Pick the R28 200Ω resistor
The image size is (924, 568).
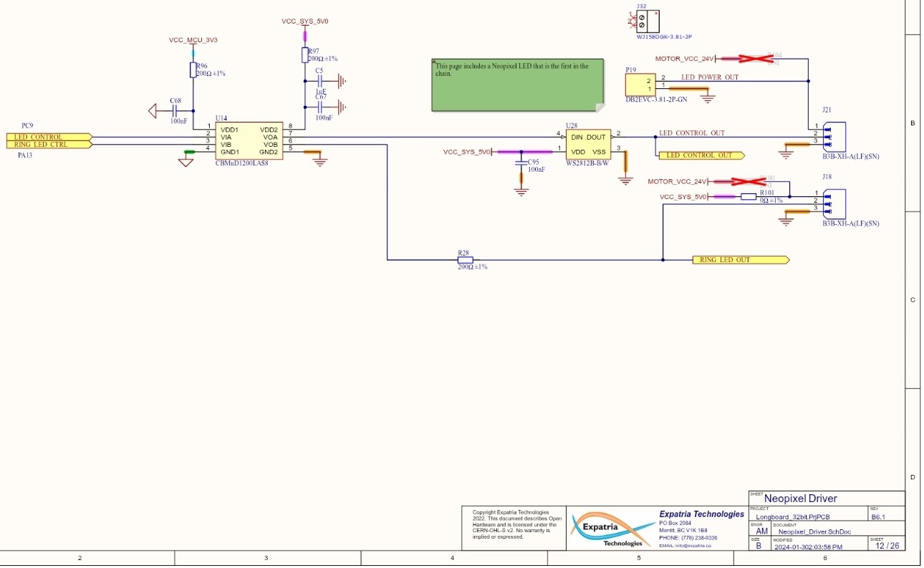[465, 260]
